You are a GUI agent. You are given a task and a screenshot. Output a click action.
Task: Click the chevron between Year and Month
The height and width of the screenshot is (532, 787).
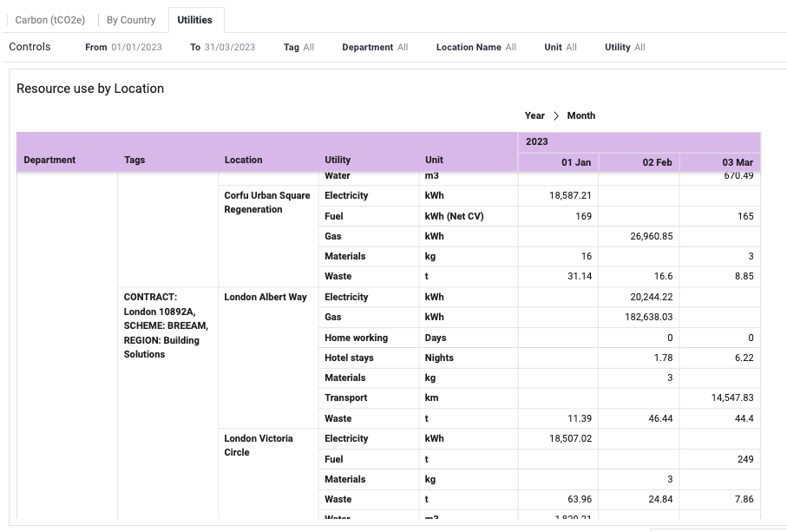click(555, 116)
